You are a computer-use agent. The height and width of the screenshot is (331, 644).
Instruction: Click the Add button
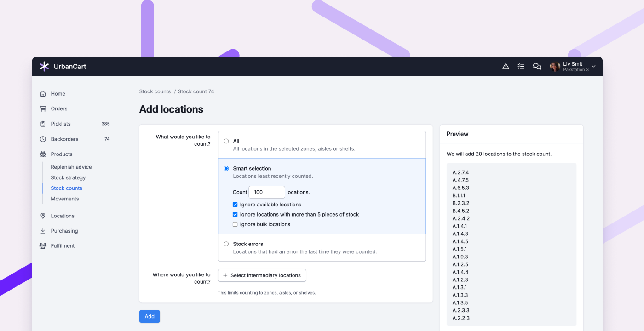tap(149, 316)
